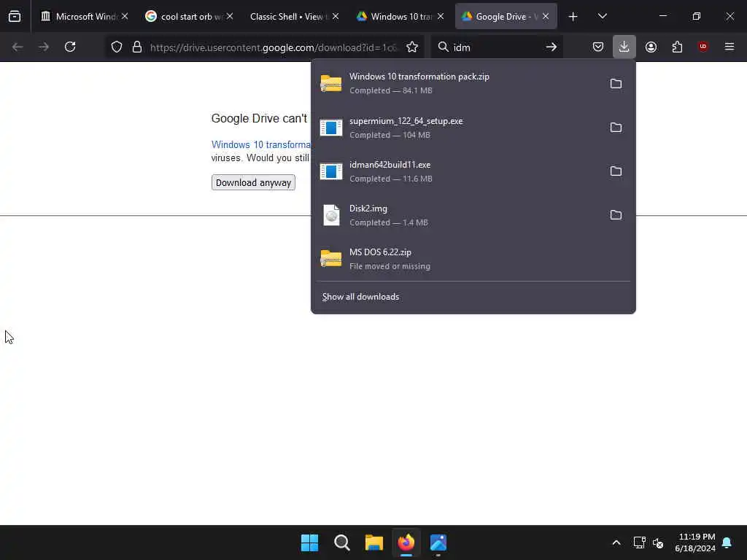
Task: Toggle the Downloads panel button
Action: coord(624,47)
